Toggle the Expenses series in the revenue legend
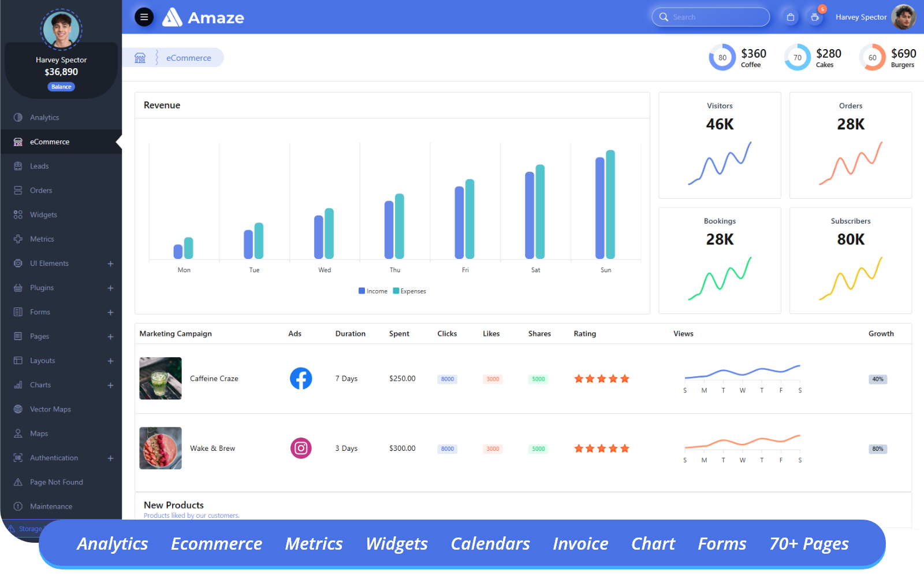 tap(409, 291)
